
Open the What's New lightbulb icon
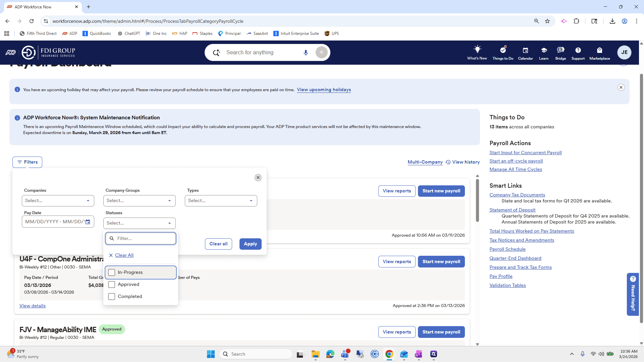(x=477, y=49)
